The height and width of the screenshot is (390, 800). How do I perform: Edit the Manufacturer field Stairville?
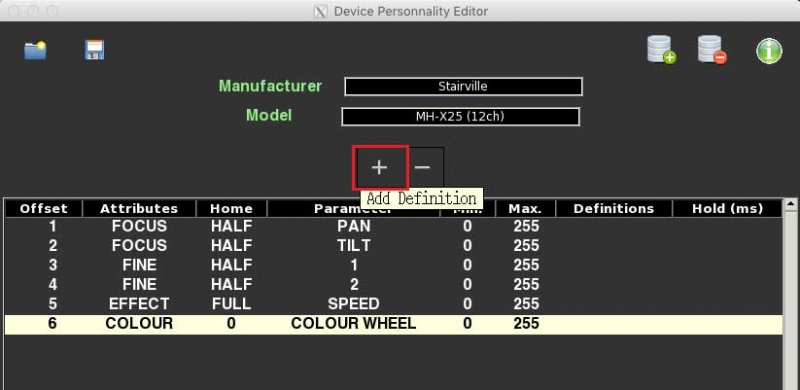point(463,86)
